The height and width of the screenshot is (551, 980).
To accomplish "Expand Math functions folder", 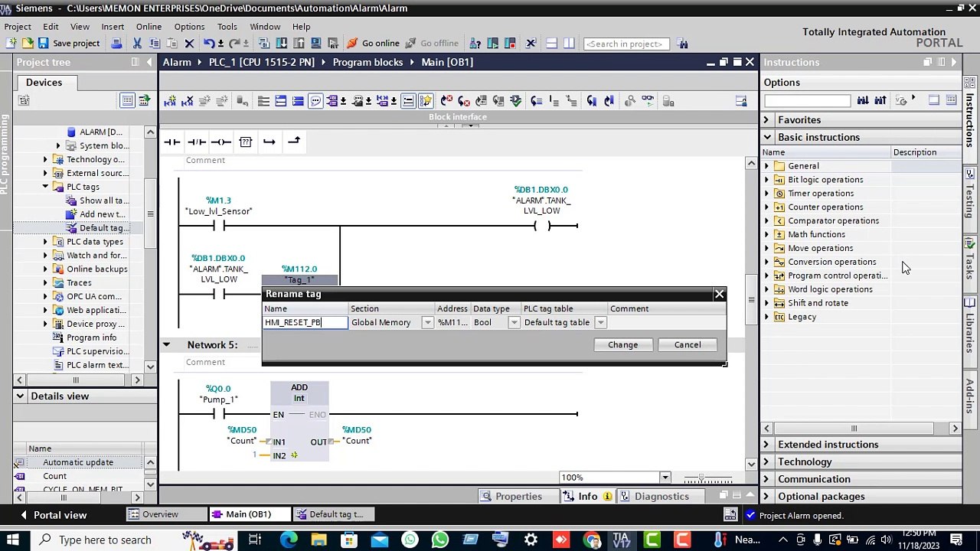I will [x=766, y=235].
